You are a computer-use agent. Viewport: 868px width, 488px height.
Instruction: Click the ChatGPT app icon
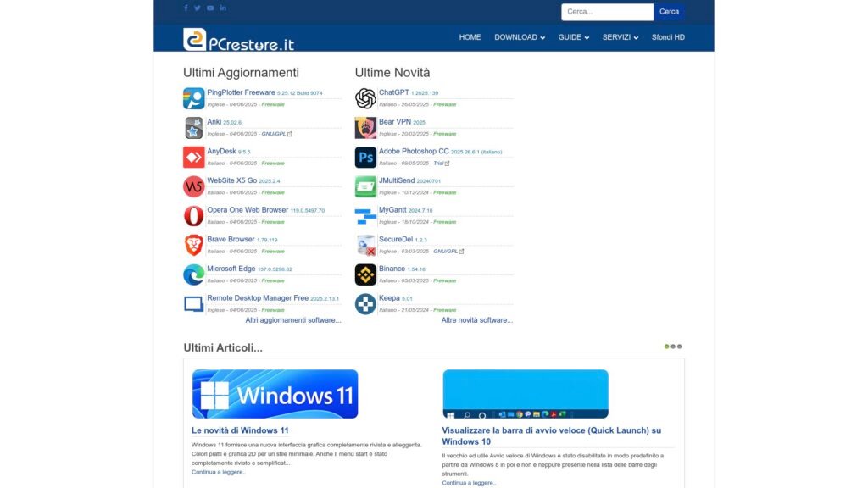coord(365,98)
